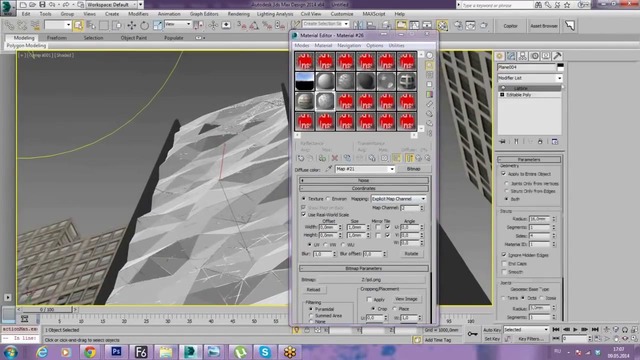640x360 pixels.
Task: Open the Hierarchy command panel tab
Action: click(522, 56)
